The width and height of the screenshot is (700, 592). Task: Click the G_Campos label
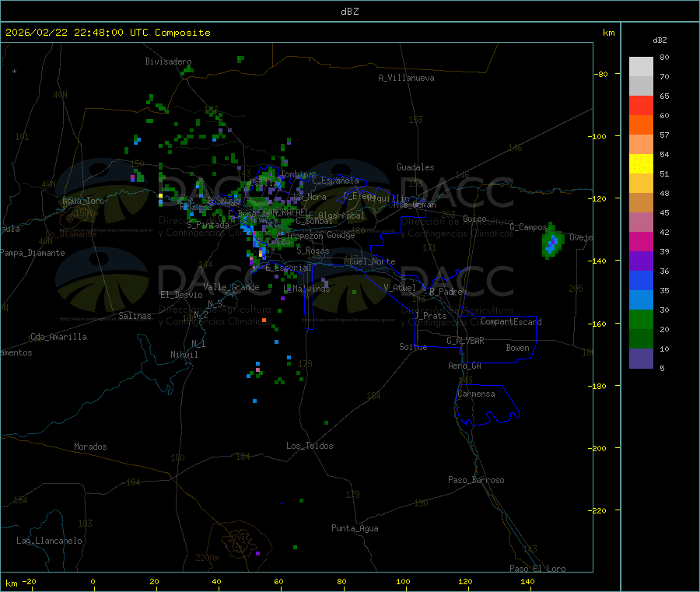point(528,227)
